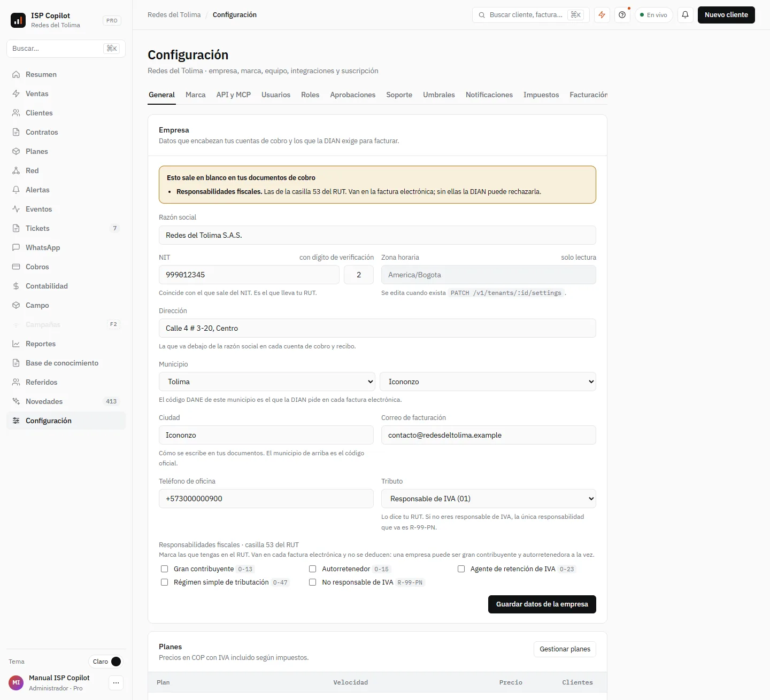
Task: Open user account menu with three dots
Action: pyautogui.click(x=116, y=683)
